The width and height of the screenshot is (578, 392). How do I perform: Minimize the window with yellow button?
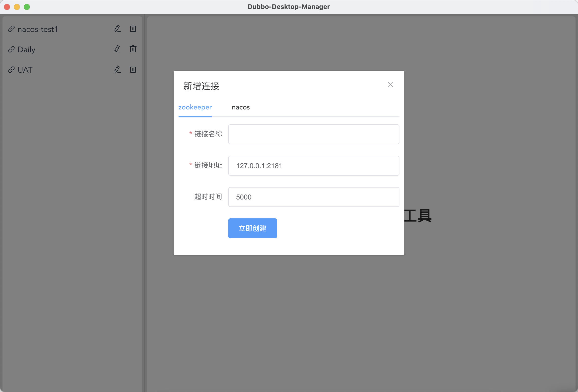[17, 7]
